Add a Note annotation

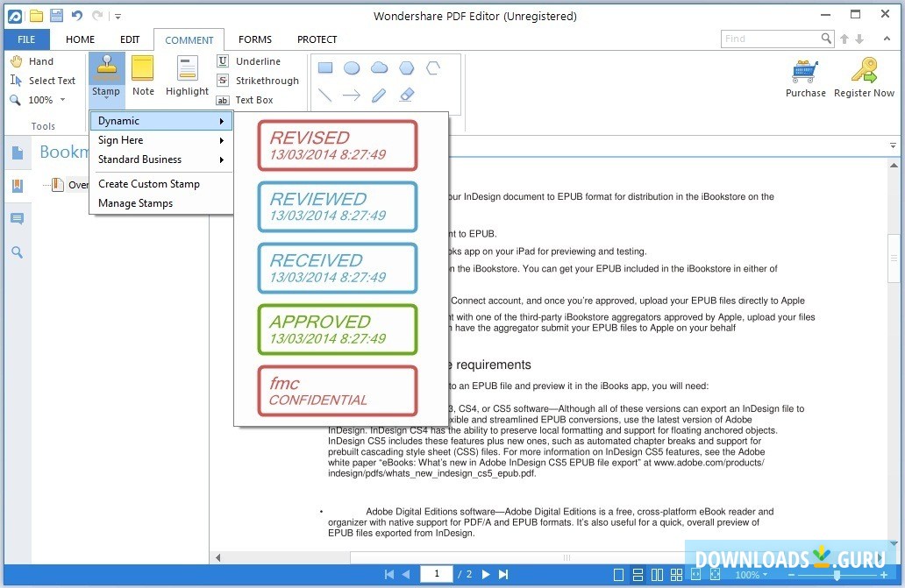(143, 76)
